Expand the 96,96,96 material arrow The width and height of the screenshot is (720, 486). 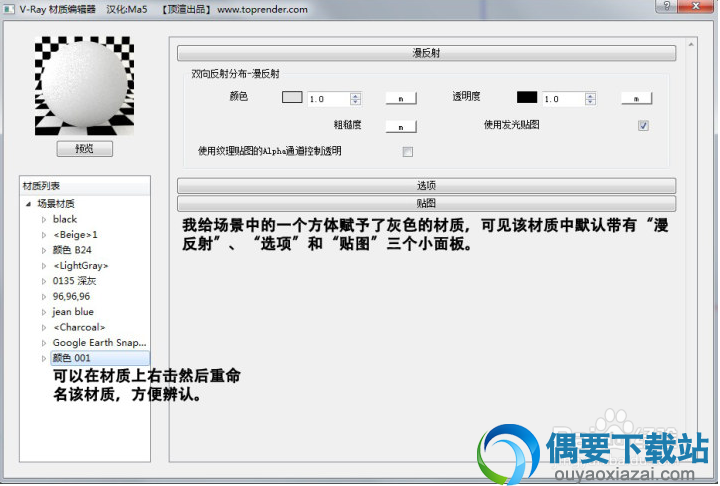point(44,297)
